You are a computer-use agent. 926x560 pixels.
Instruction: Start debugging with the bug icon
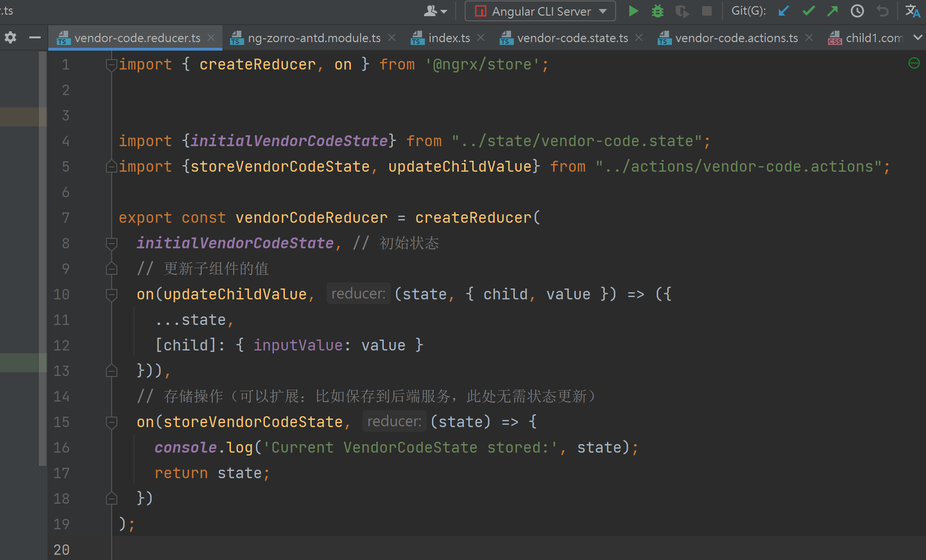[x=657, y=11]
